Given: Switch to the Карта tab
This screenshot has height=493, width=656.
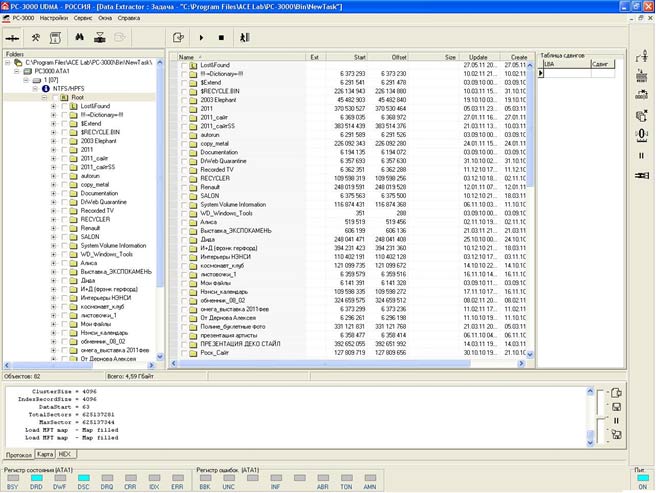Looking at the screenshot, I should (45, 454).
